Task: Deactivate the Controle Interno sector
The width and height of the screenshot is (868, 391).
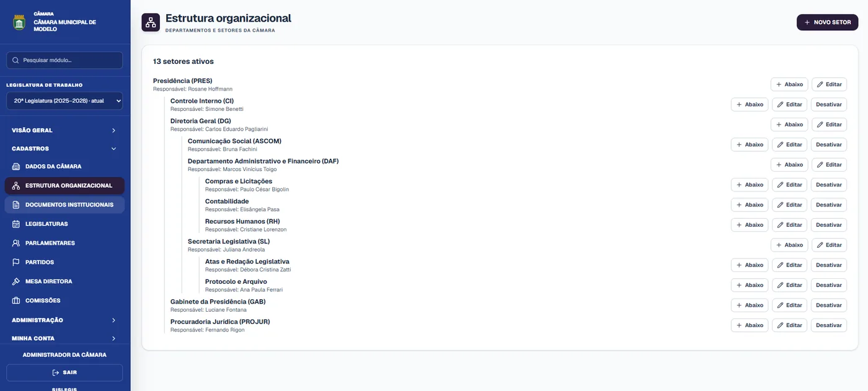Action: coord(829,105)
